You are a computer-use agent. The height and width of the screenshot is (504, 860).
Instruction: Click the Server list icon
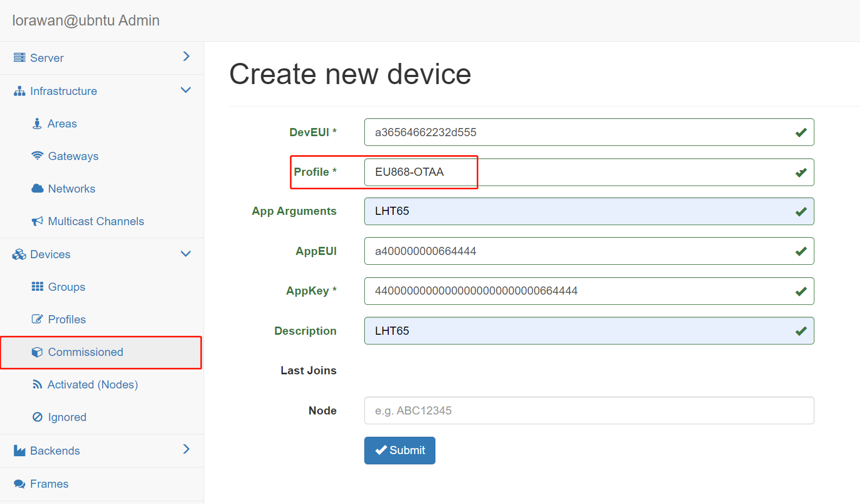click(x=20, y=58)
